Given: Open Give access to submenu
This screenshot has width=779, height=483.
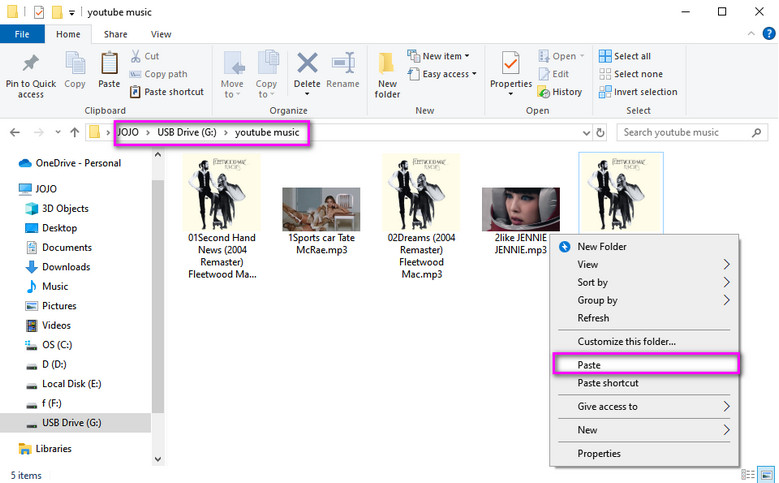Looking at the screenshot, I should (644, 406).
